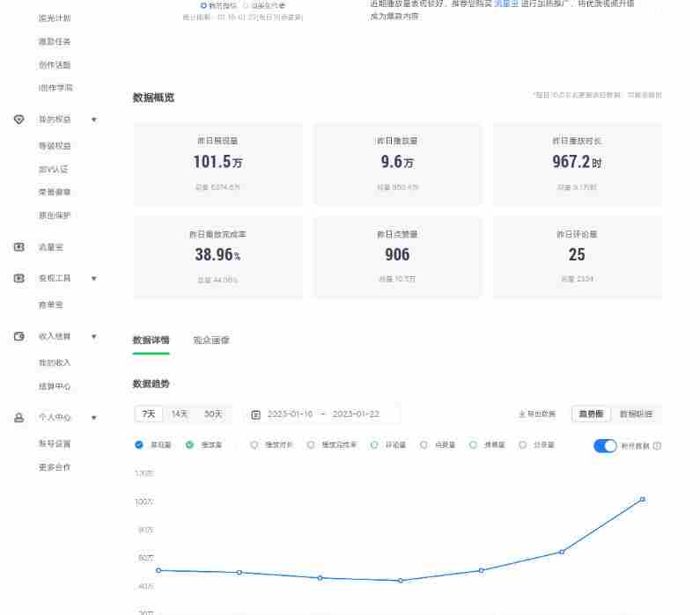Open the blue 流量宝 link in top notice
Image resolution: width=700 pixels, height=615 pixels.
click(x=505, y=4)
